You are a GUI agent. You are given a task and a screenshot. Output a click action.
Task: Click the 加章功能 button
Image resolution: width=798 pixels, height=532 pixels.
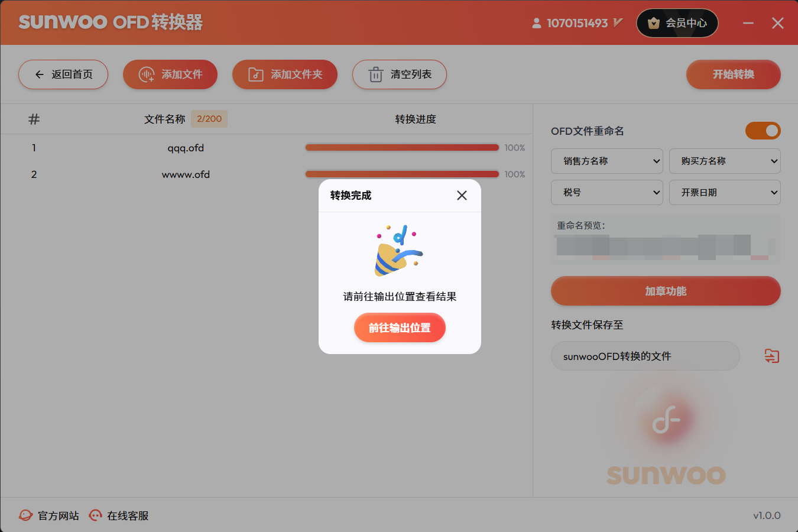coord(666,291)
